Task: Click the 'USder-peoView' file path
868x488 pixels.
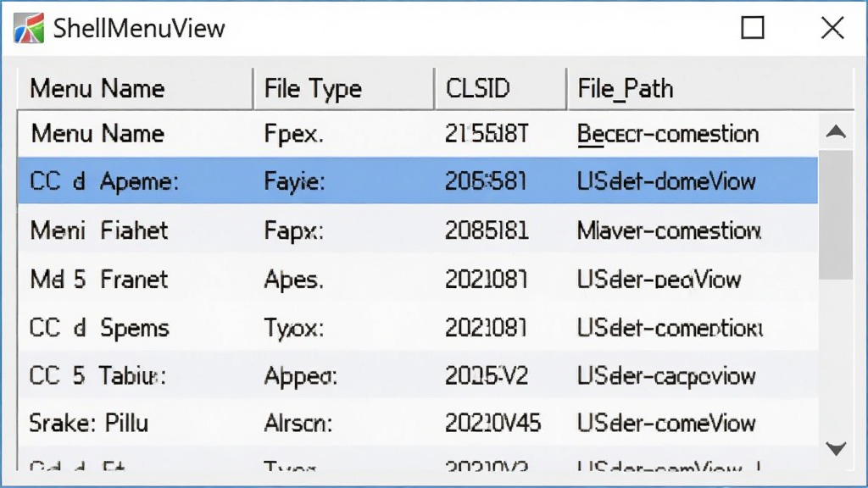Action: [659, 280]
